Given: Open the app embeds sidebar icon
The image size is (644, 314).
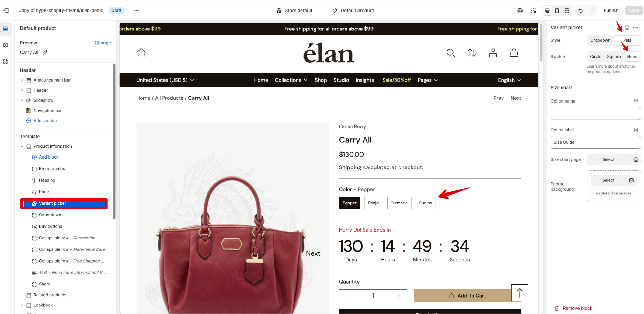Looking at the screenshot, I should point(6,62).
